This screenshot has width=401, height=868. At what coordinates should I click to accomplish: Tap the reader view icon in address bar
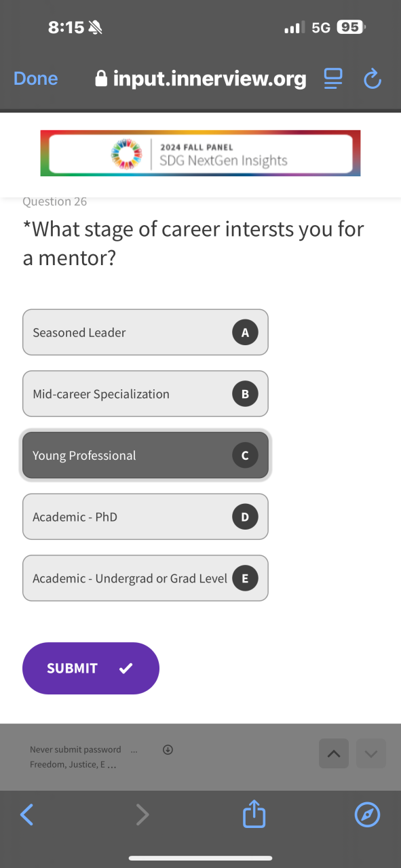pyautogui.click(x=332, y=79)
